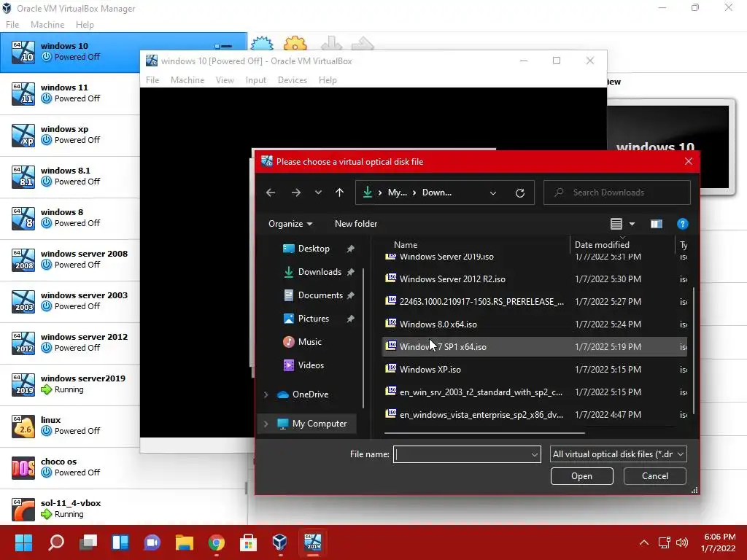Show hidden system tray icons

[x=644, y=542]
